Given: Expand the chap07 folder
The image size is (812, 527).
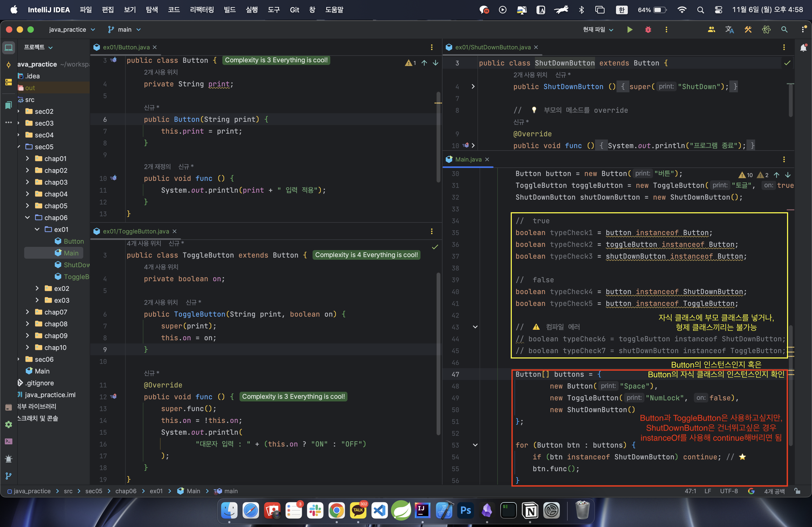Looking at the screenshot, I should point(28,312).
